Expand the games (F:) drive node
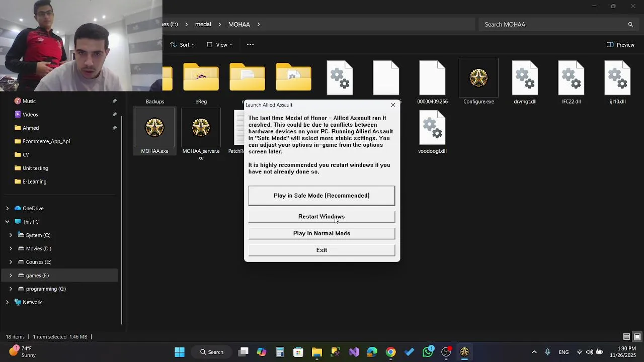Viewport: 644px width, 362px height. coord(11,276)
